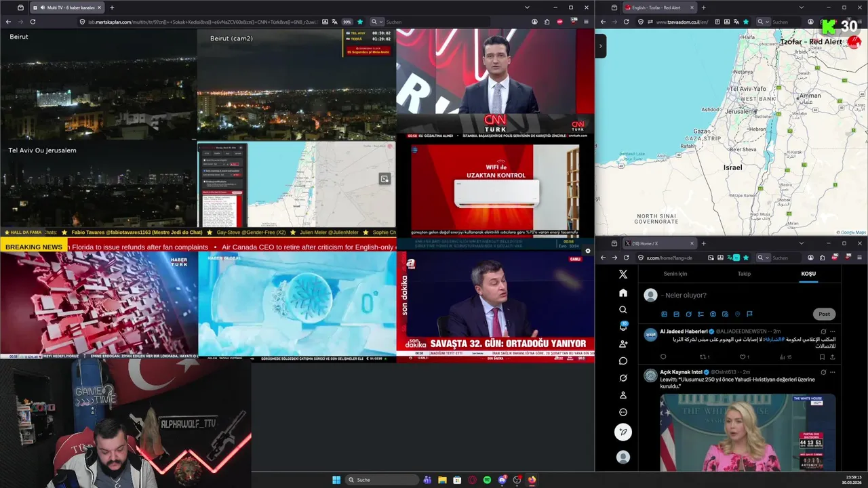Switch to Takip tab
The image size is (868, 488).
(x=744, y=274)
